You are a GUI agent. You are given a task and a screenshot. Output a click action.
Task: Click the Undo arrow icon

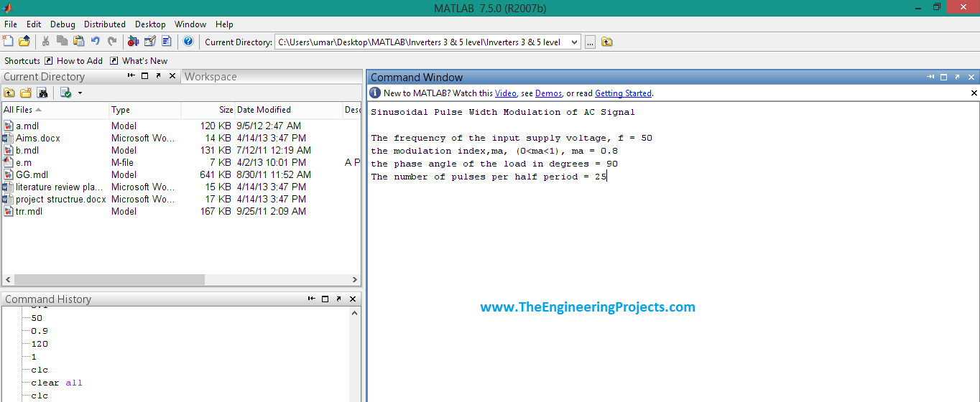[95, 42]
